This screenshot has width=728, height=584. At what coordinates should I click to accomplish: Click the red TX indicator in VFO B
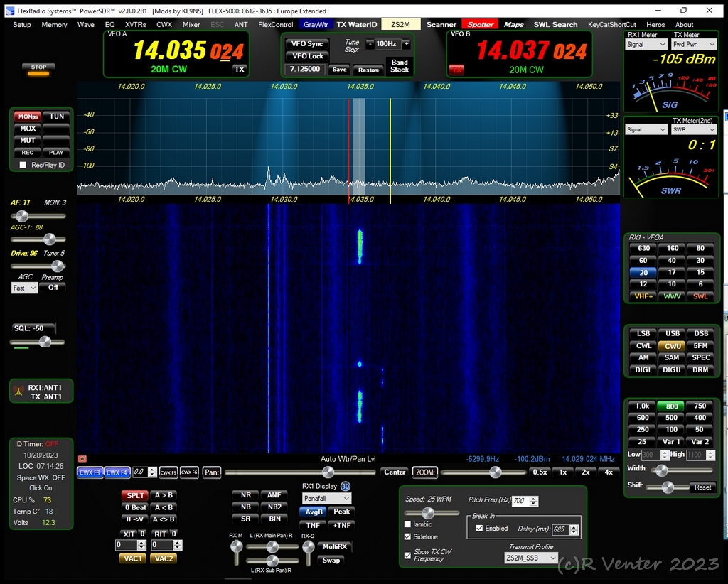pos(455,70)
